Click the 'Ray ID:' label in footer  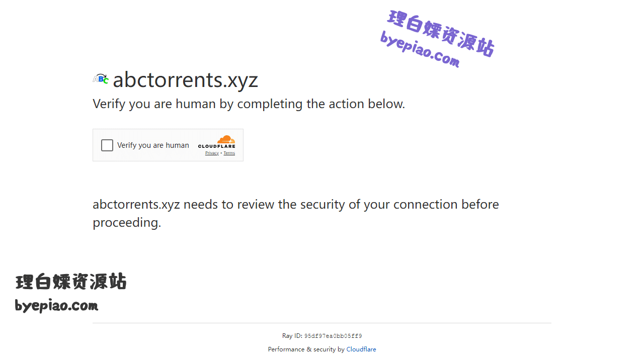[292, 336]
